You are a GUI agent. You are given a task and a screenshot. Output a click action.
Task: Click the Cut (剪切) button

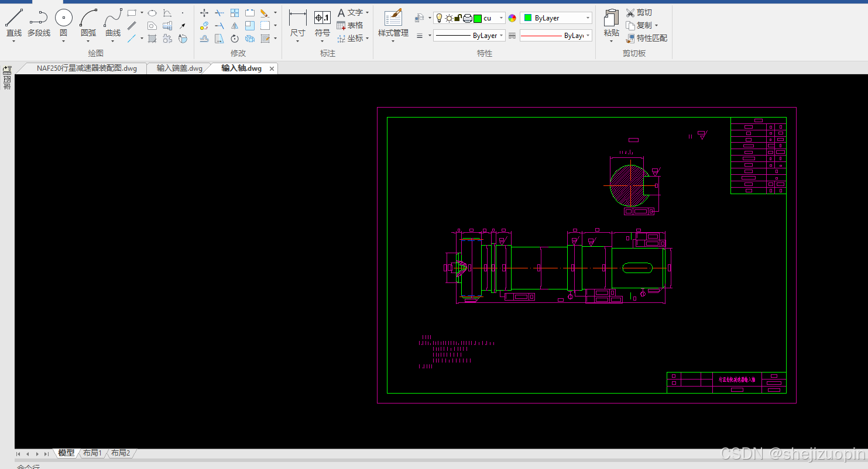pyautogui.click(x=639, y=12)
